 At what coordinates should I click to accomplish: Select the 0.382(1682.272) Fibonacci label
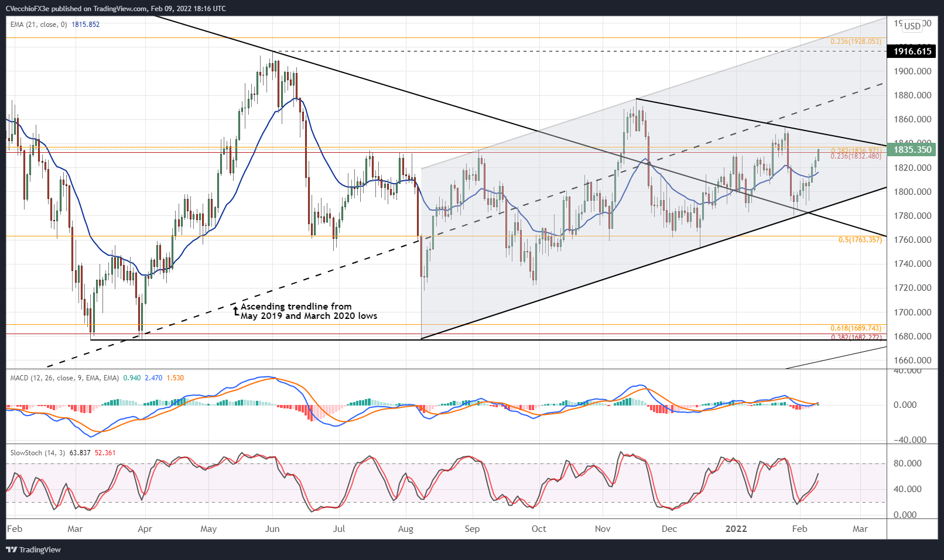pos(856,338)
